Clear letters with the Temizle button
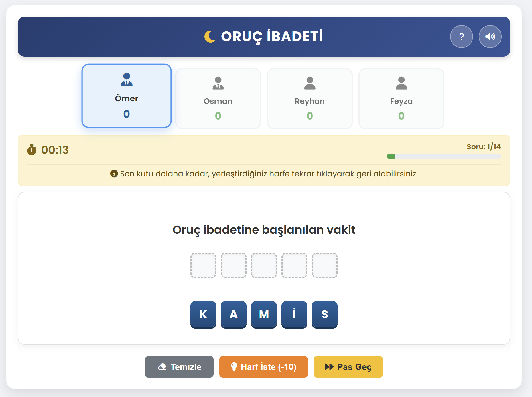 (179, 367)
